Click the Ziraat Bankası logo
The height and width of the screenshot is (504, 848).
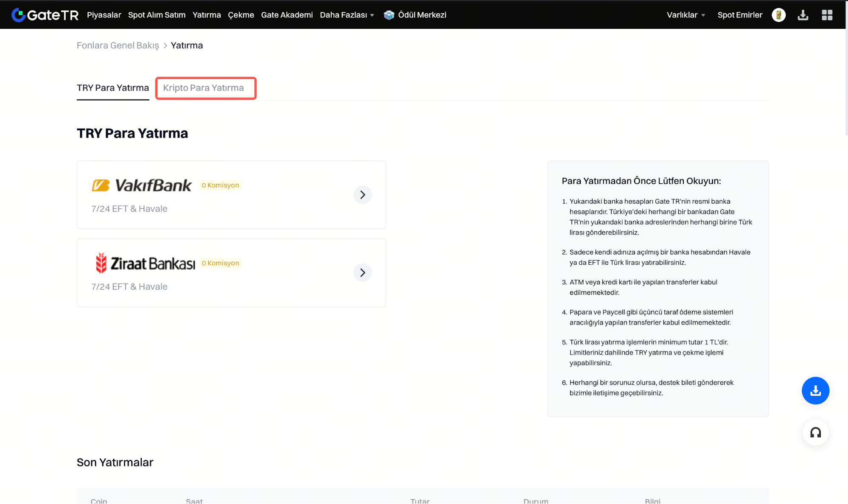coord(145,263)
